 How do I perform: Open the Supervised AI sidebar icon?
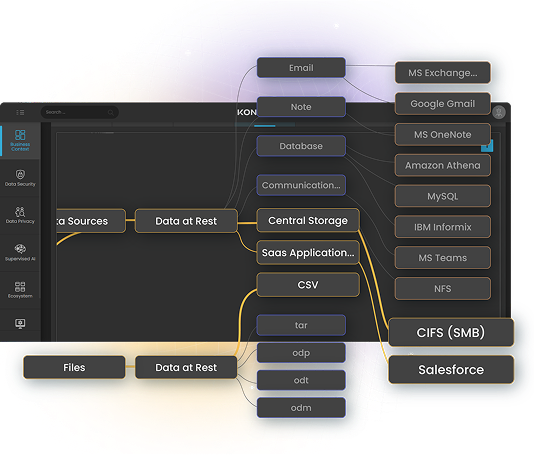(20, 252)
